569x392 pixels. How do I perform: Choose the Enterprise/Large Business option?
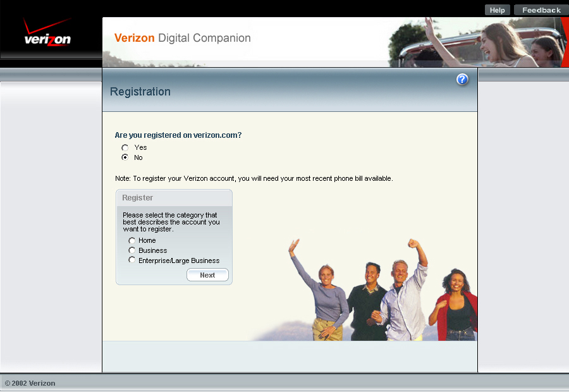coord(132,260)
